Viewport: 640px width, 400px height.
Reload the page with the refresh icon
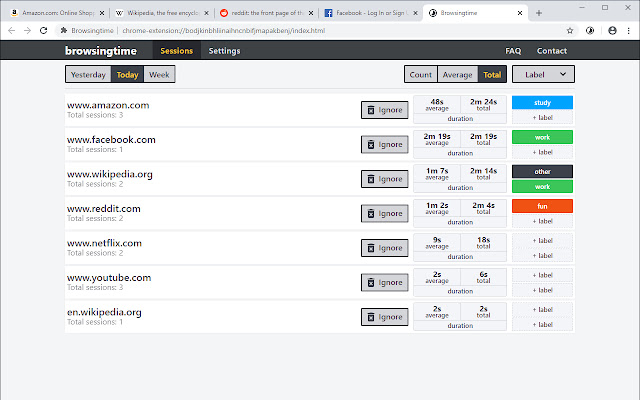[x=43, y=31]
